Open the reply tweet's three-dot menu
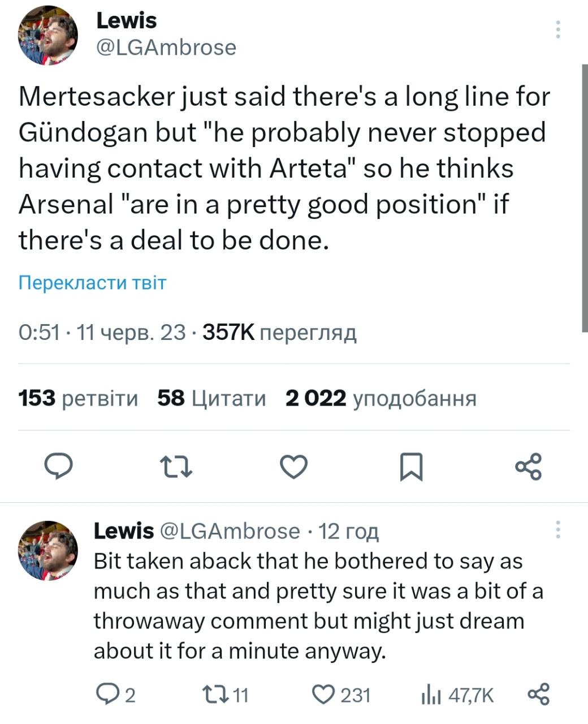Screen dimensions: 588x724 (x=558, y=529)
